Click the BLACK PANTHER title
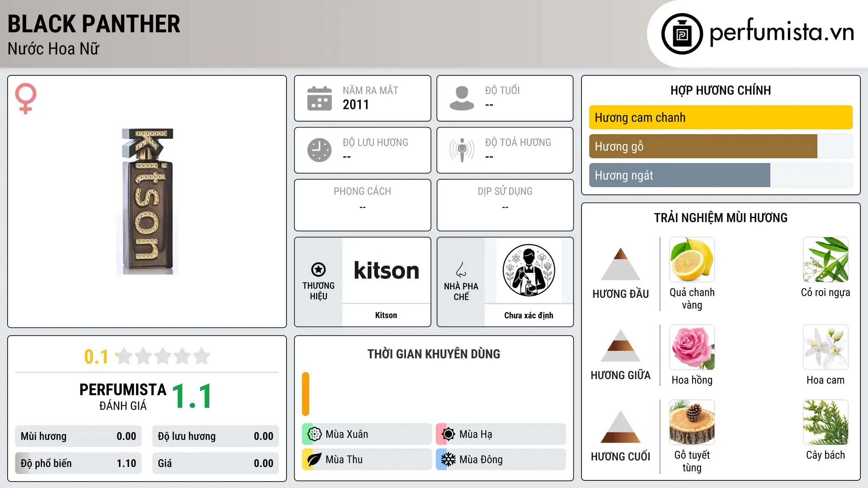 tap(94, 24)
